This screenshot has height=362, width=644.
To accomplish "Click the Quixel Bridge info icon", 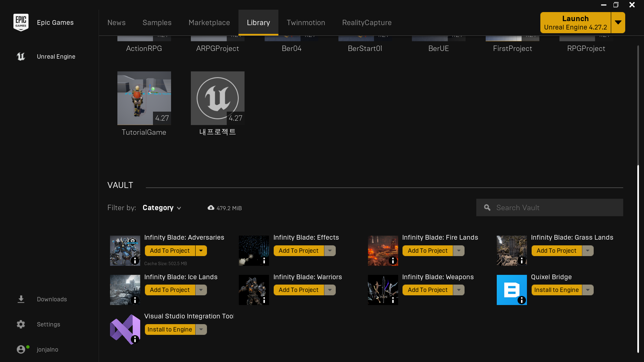I will point(522,300).
